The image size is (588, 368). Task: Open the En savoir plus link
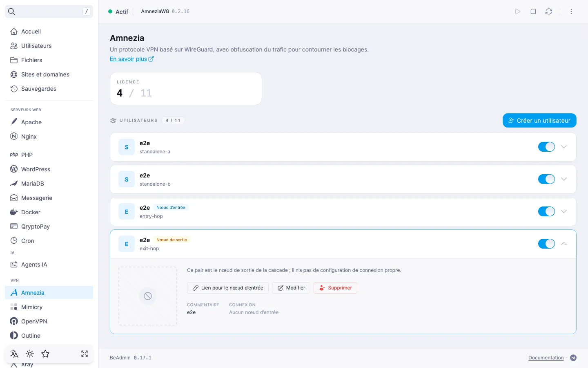132,59
